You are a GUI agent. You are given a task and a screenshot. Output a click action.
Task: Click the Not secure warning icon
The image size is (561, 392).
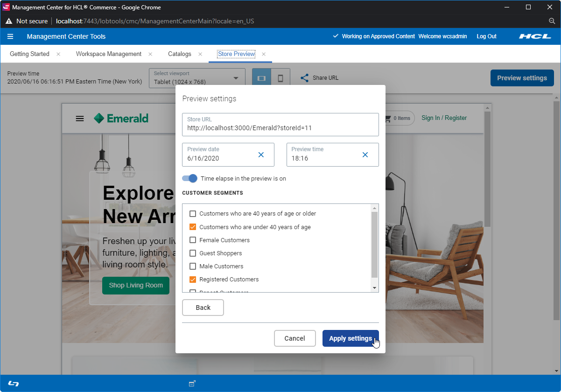[9, 21]
